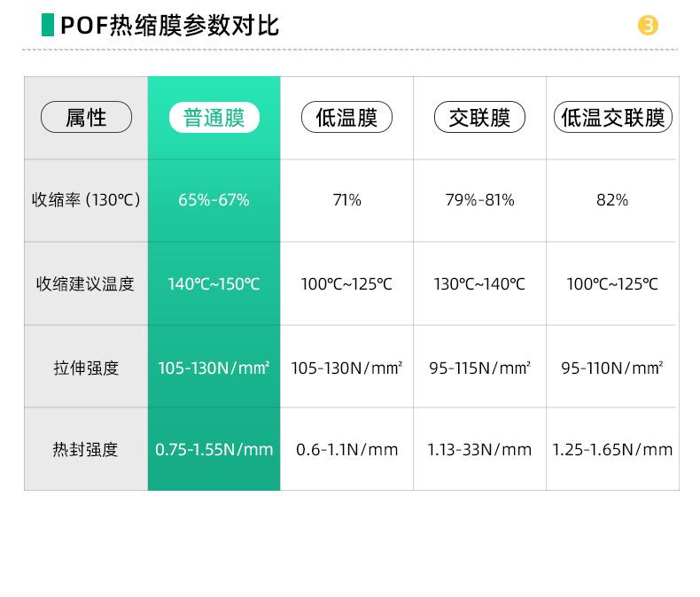Click the 收缩建议温度 row label
The height and width of the screenshot is (597, 700).
point(86,284)
